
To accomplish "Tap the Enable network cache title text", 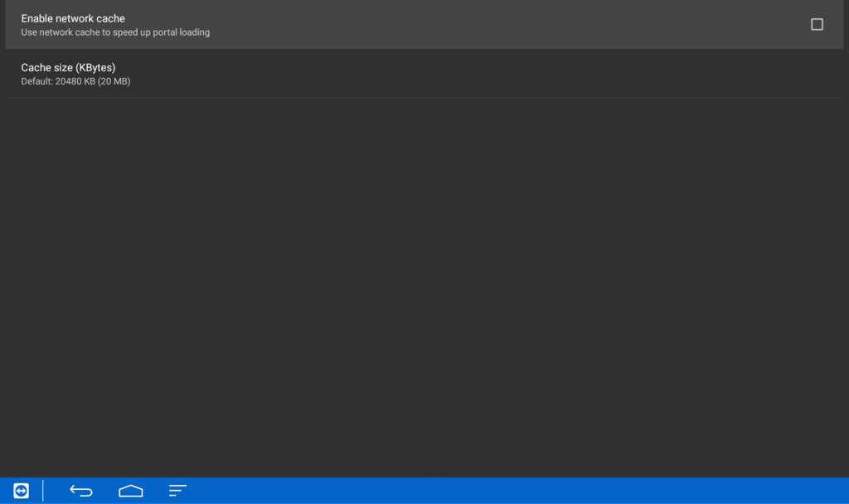I will [71, 17].
